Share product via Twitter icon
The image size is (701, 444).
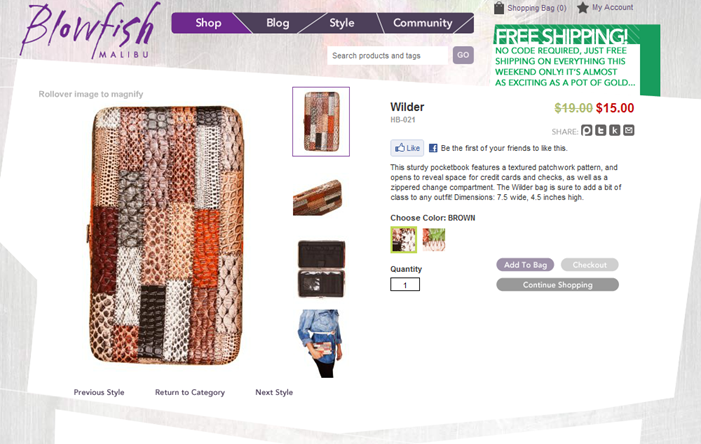(x=601, y=131)
